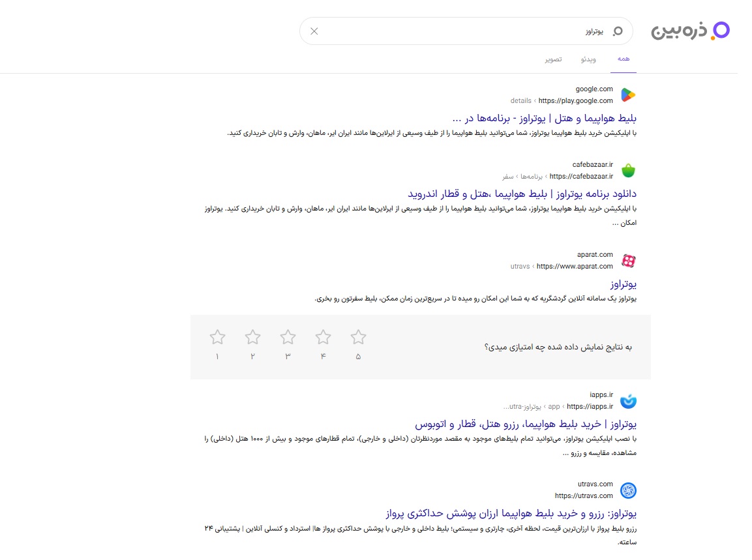Switch to the ویدئو (video) tab

click(x=588, y=59)
